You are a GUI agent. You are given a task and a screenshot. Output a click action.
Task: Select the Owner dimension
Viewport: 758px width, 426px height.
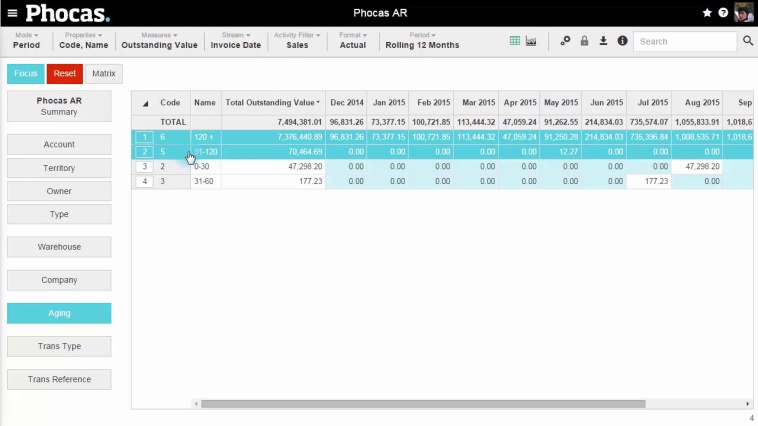click(x=59, y=191)
